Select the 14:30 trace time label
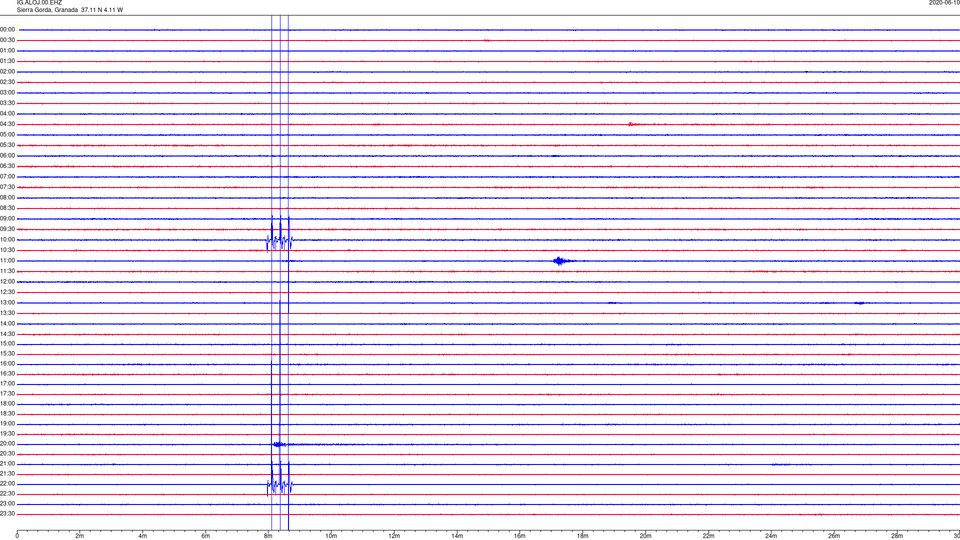 point(7,334)
